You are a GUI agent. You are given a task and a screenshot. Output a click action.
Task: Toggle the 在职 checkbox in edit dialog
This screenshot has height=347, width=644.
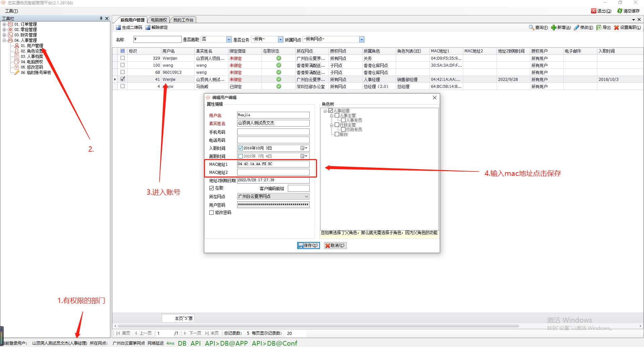(x=212, y=188)
